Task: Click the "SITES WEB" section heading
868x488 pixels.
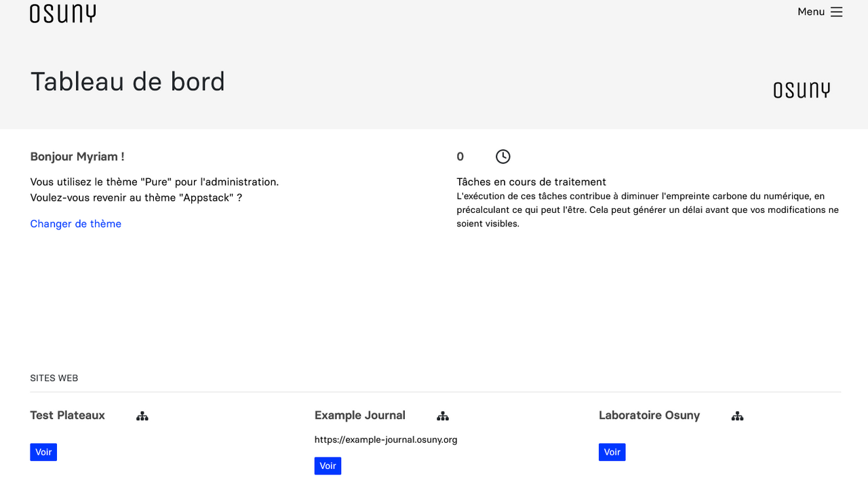Action: click(54, 378)
